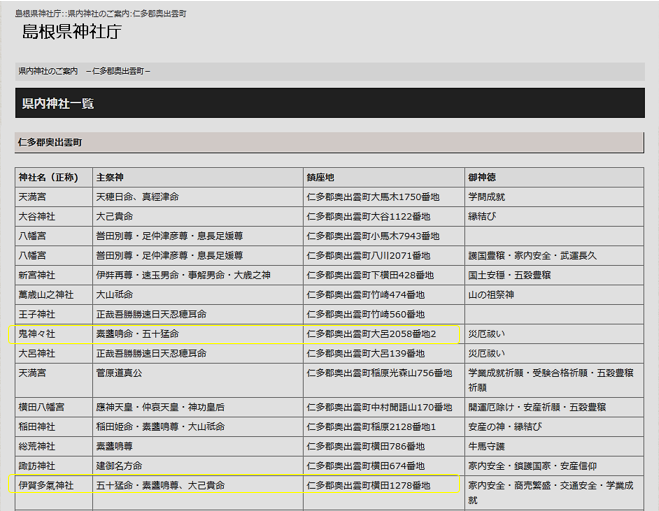659x511 pixels.
Task: Click 縁結び in the 大谷神社 row
Action: (x=482, y=216)
